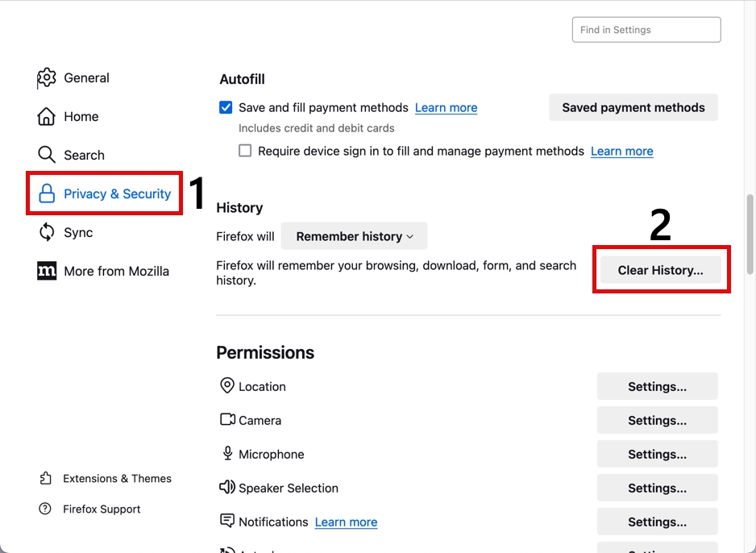Click the Clear History button
This screenshot has height=553, width=756.
tap(661, 270)
